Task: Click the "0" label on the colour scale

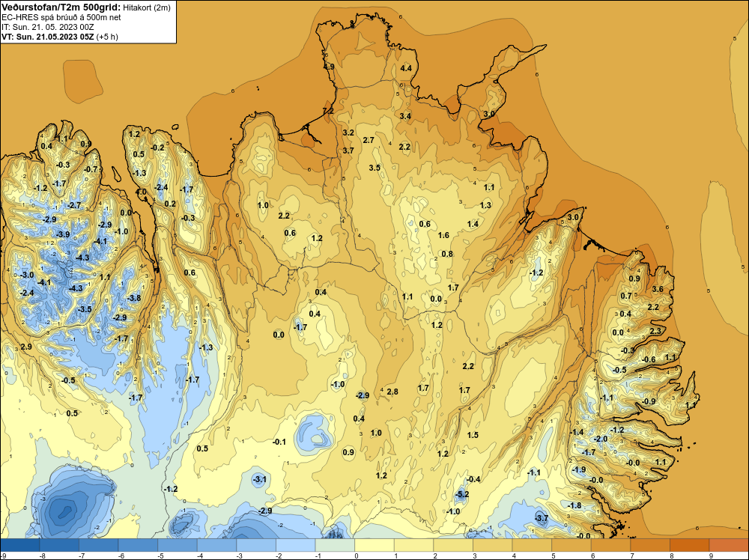Action: coord(357,556)
